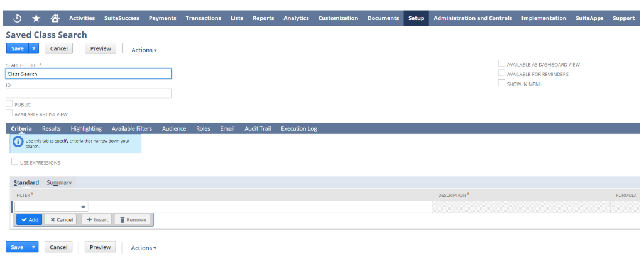Open the Customization menu
This screenshot has width=644, height=266.
pyautogui.click(x=338, y=18)
